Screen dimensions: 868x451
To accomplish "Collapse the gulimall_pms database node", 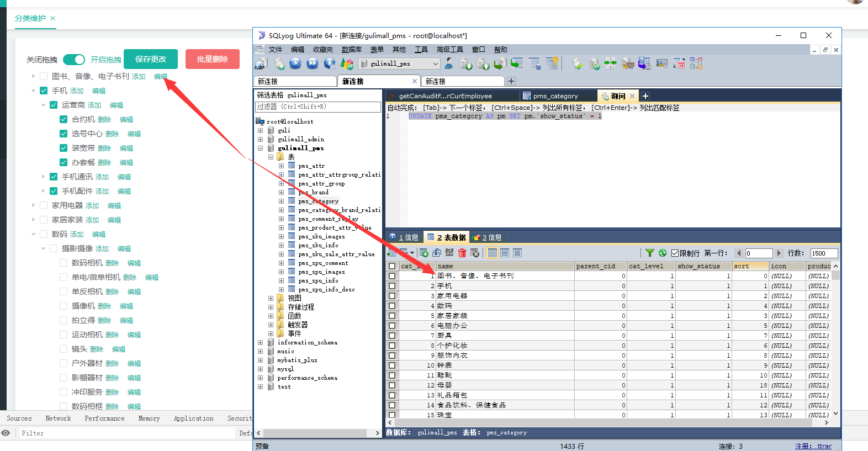I will [260, 148].
